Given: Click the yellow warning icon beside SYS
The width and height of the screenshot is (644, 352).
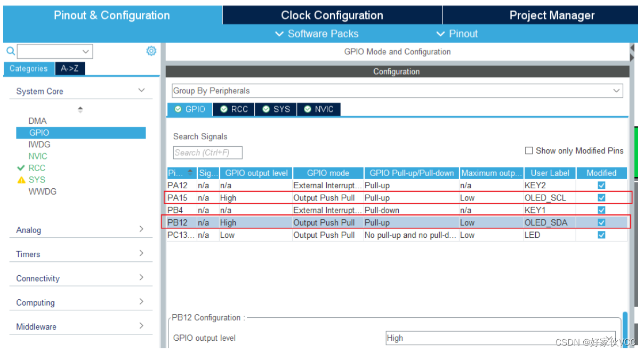Looking at the screenshot, I should [21, 180].
